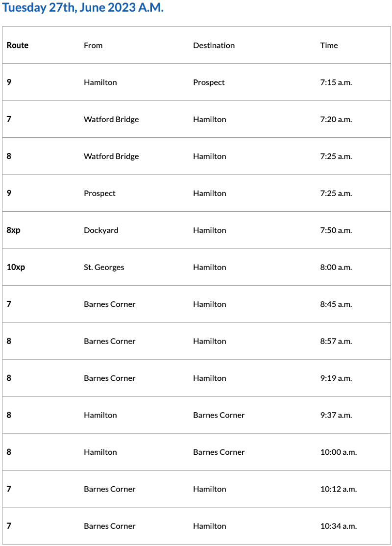Select the From column header
This screenshot has width=392, height=546.
[x=93, y=45]
